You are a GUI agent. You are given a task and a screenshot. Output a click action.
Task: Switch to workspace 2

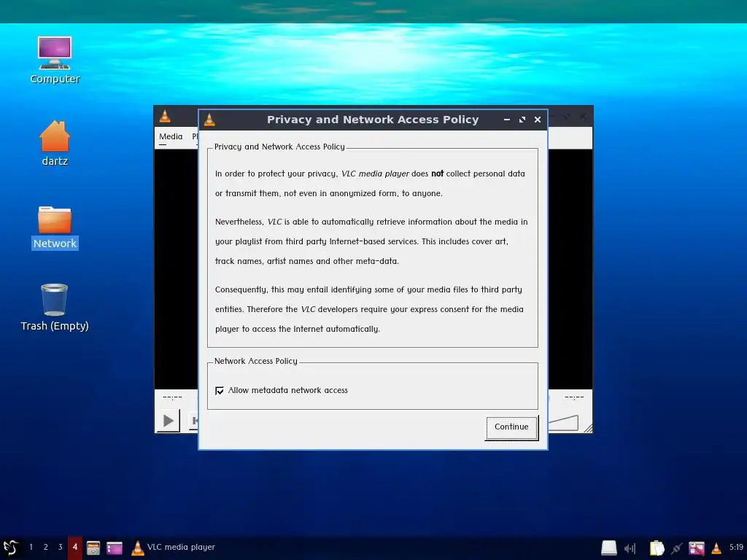[x=46, y=547]
